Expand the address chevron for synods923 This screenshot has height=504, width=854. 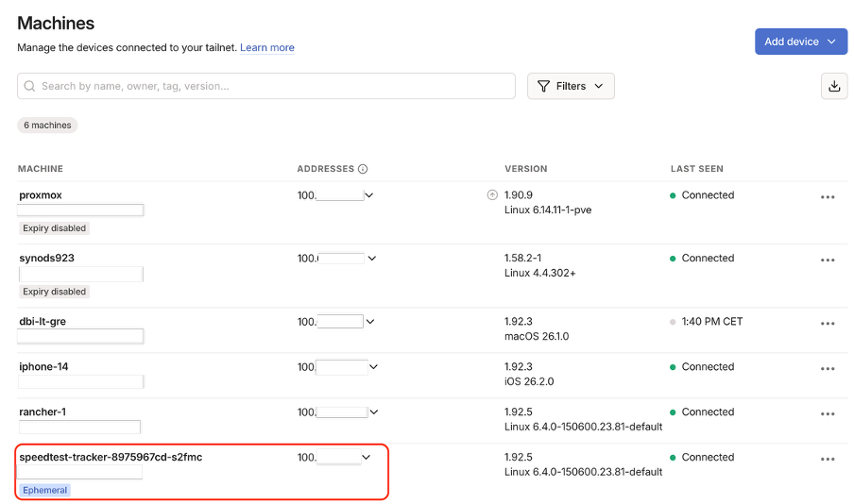click(371, 258)
